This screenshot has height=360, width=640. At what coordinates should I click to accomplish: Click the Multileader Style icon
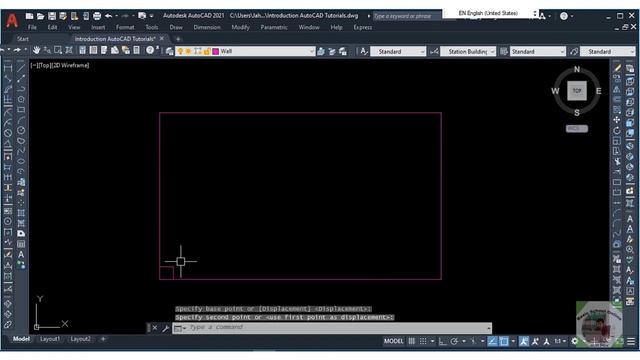coord(574,51)
